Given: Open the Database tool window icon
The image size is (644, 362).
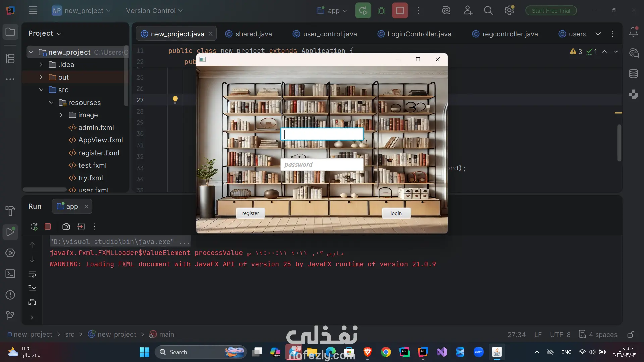Looking at the screenshot, I should tap(633, 74).
